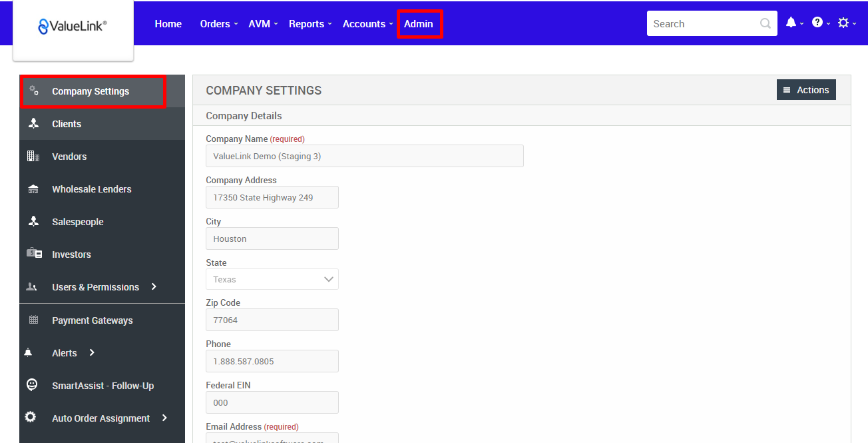868x443 pixels.
Task: Click the settings gear in the top bar
Action: [843, 23]
